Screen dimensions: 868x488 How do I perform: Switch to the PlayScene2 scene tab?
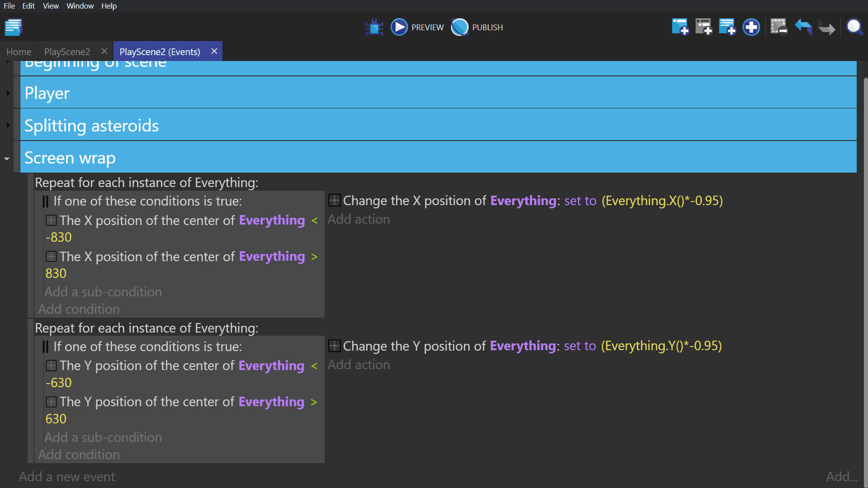[67, 52]
